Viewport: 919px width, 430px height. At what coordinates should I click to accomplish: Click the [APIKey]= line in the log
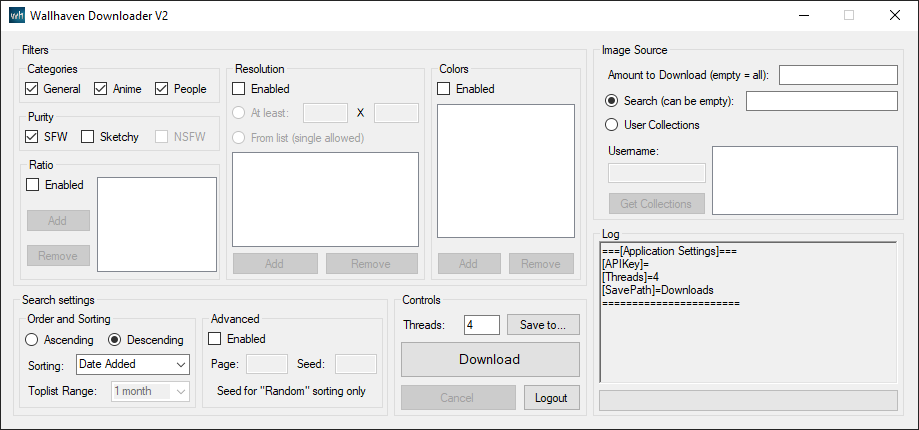(625, 264)
